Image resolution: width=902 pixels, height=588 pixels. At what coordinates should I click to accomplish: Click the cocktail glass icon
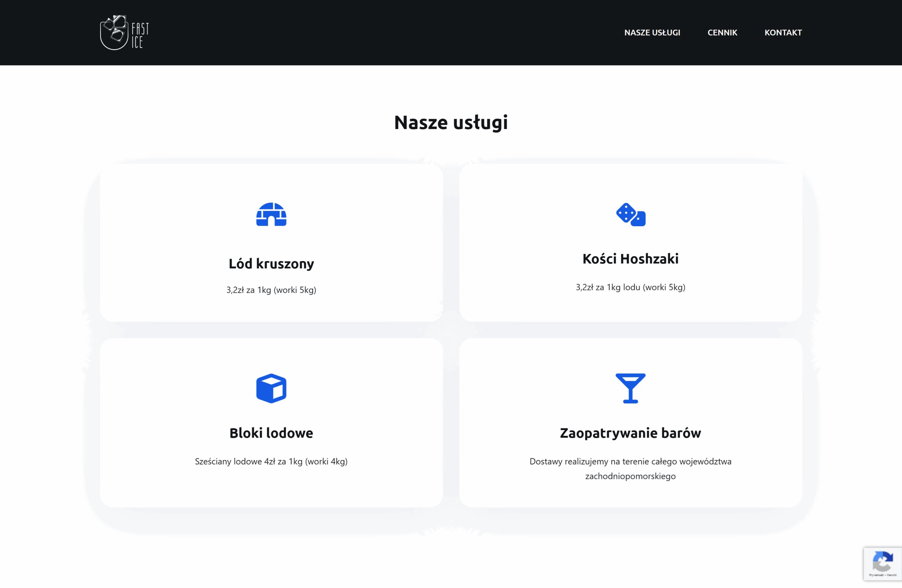(x=630, y=388)
